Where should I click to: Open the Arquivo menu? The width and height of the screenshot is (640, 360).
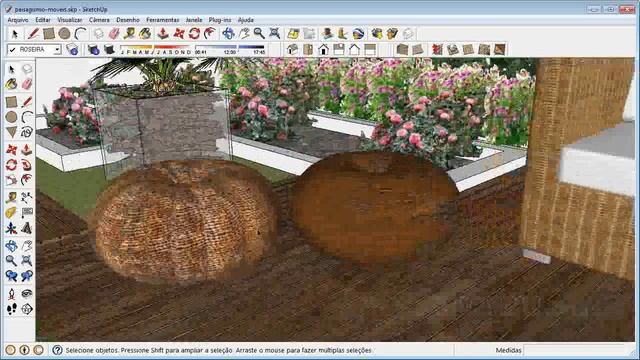18,20
